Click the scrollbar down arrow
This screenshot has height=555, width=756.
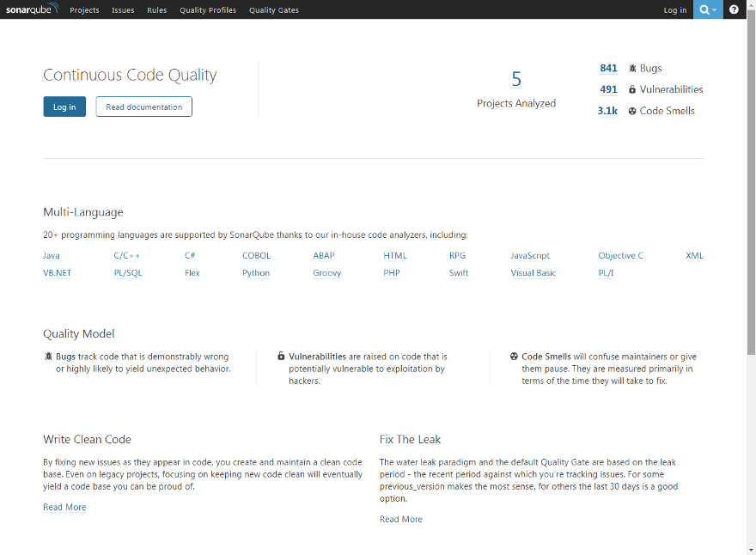(x=751, y=550)
